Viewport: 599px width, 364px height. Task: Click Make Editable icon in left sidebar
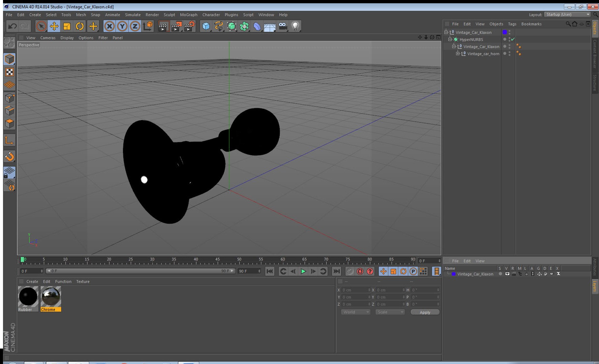tap(9, 42)
